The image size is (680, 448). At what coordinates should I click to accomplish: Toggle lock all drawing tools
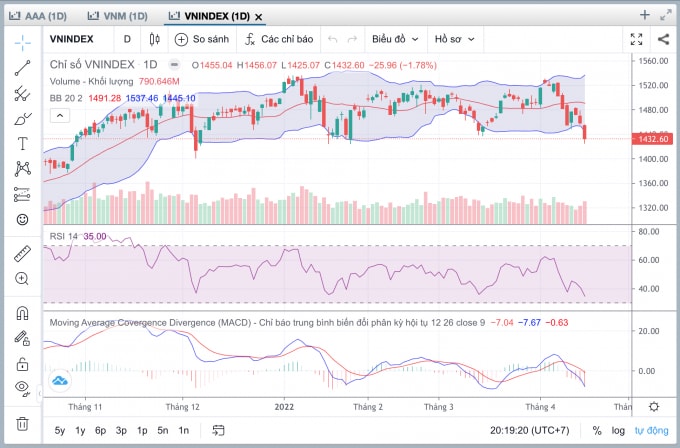pyautogui.click(x=23, y=363)
